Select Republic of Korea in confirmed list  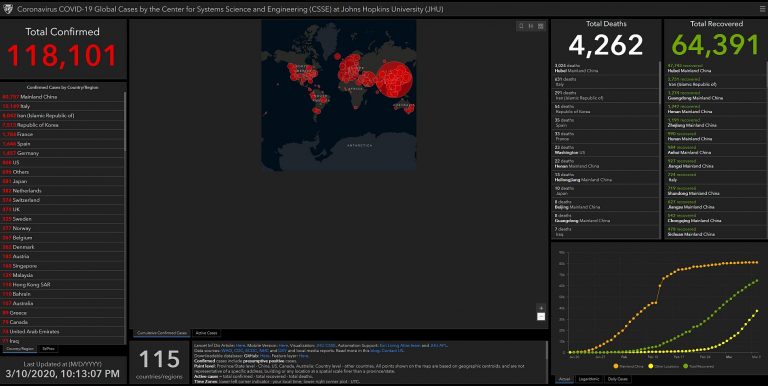(62, 125)
